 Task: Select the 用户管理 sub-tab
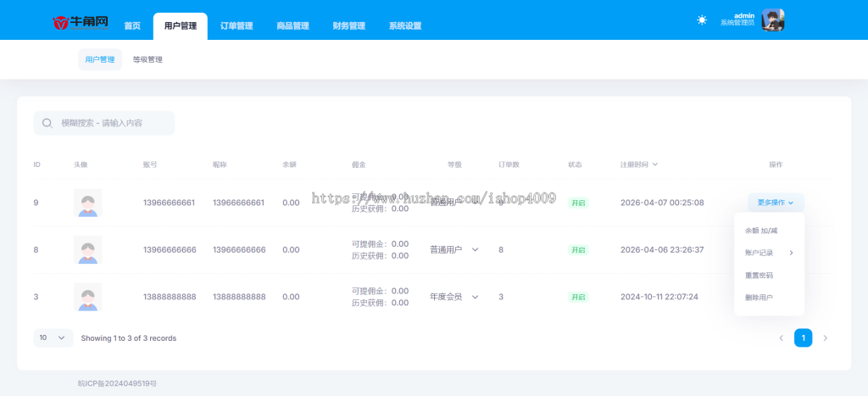point(100,59)
